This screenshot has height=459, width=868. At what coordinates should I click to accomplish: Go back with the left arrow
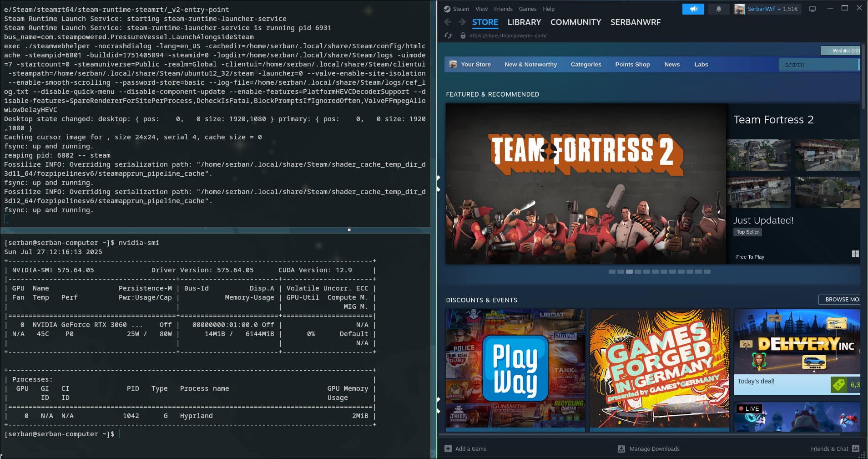448,22
